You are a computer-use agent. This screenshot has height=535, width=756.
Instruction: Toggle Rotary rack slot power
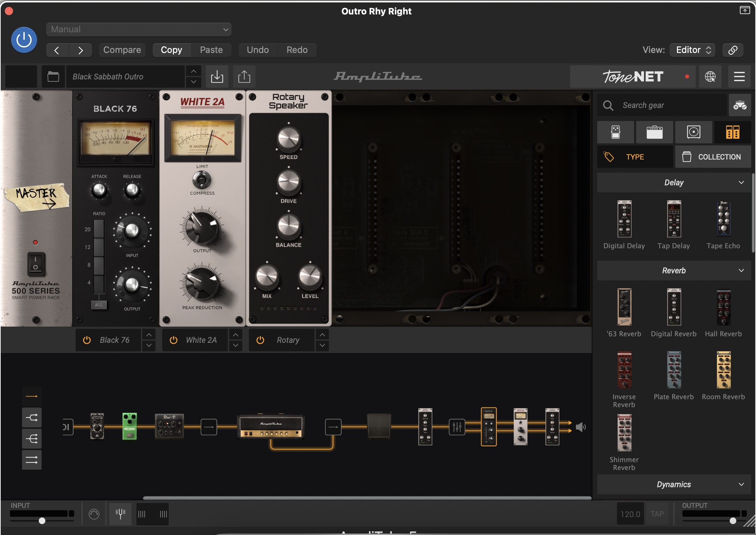point(260,340)
